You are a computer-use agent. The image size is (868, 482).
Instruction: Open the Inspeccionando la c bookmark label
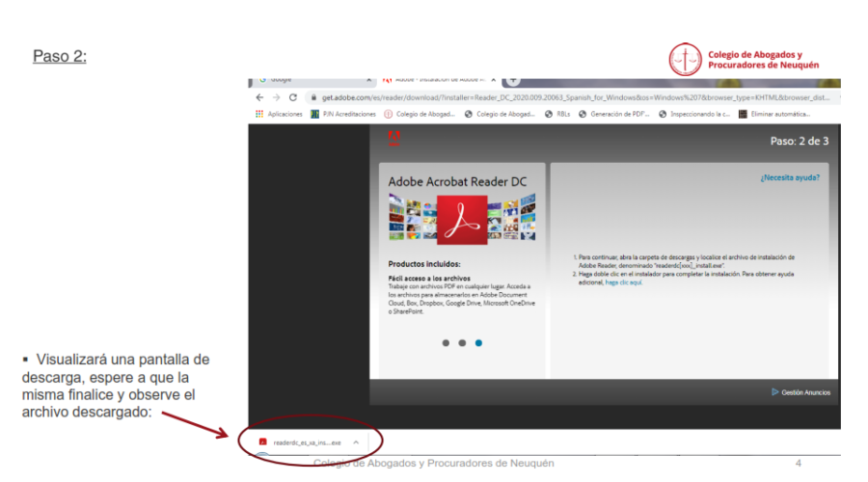tap(700, 114)
